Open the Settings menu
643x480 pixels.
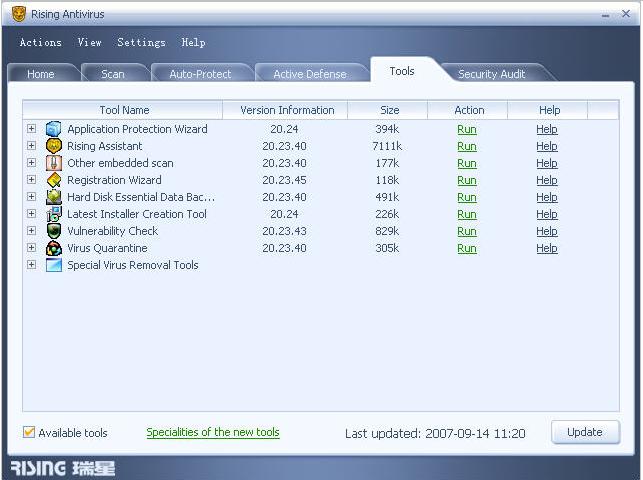click(141, 42)
